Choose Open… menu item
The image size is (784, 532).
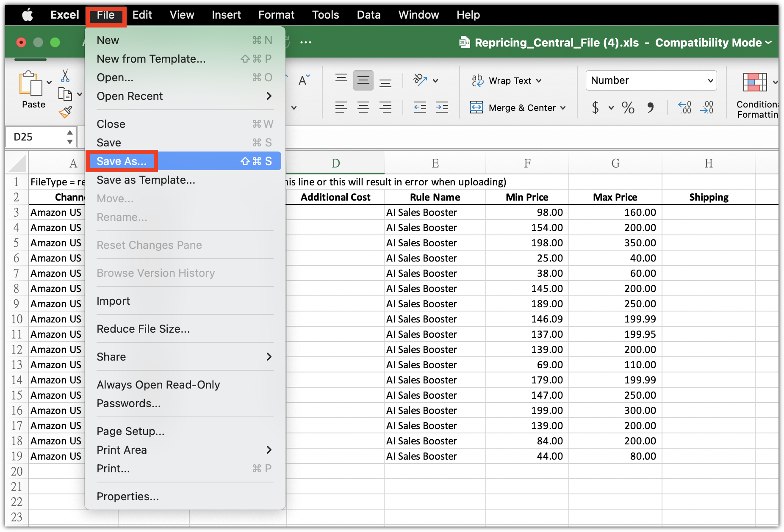(x=185, y=77)
